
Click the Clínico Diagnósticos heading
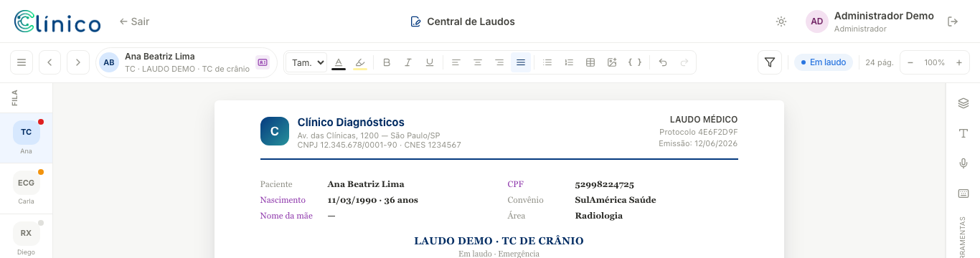(351, 123)
